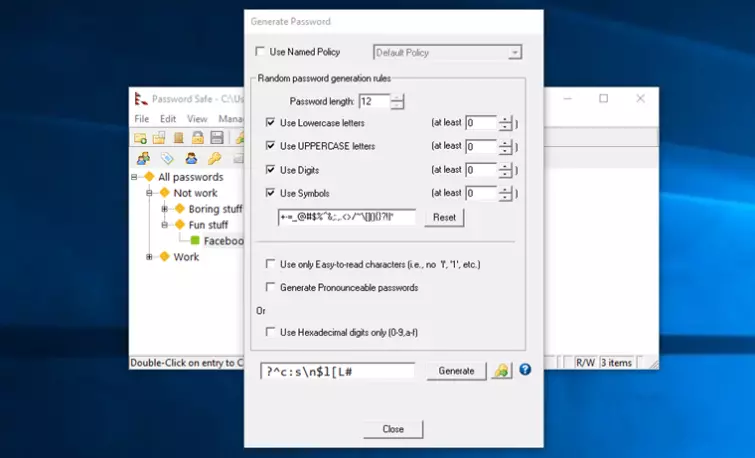Click the New database toolbar icon
This screenshot has height=458, width=755.
coord(141,138)
